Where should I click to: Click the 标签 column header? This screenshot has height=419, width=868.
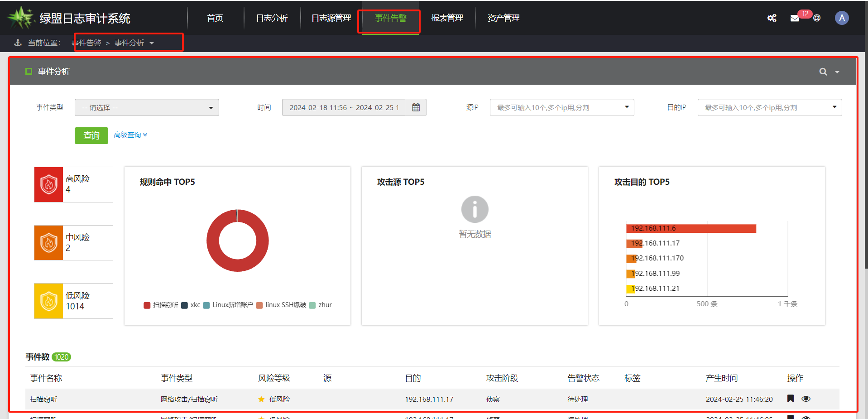click(x=633, y=378)
